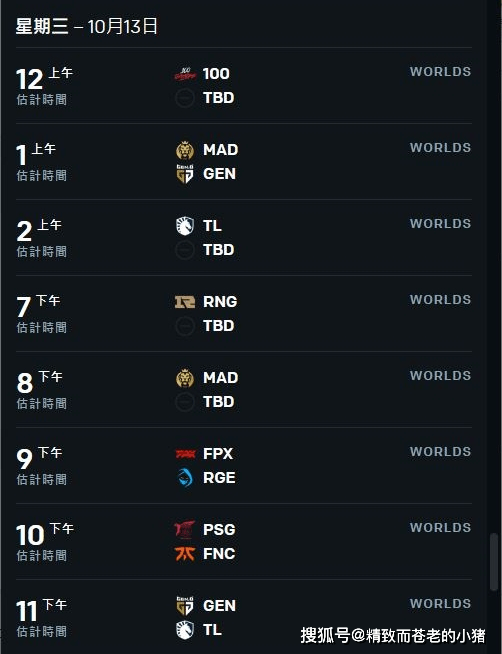Click the Wednesday October 13 date header

(87, 26)
